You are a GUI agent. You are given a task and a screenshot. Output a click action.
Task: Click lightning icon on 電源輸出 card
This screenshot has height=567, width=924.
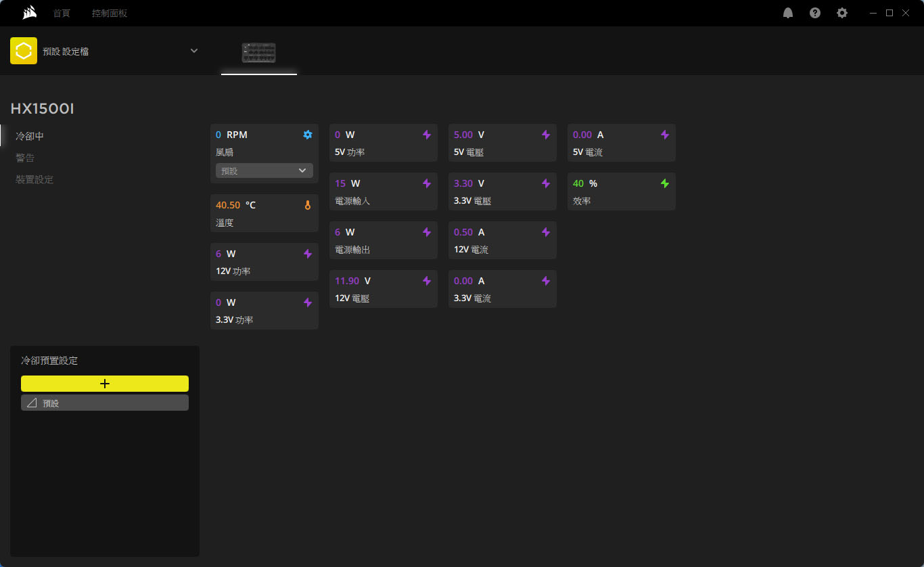click(427, 232)
